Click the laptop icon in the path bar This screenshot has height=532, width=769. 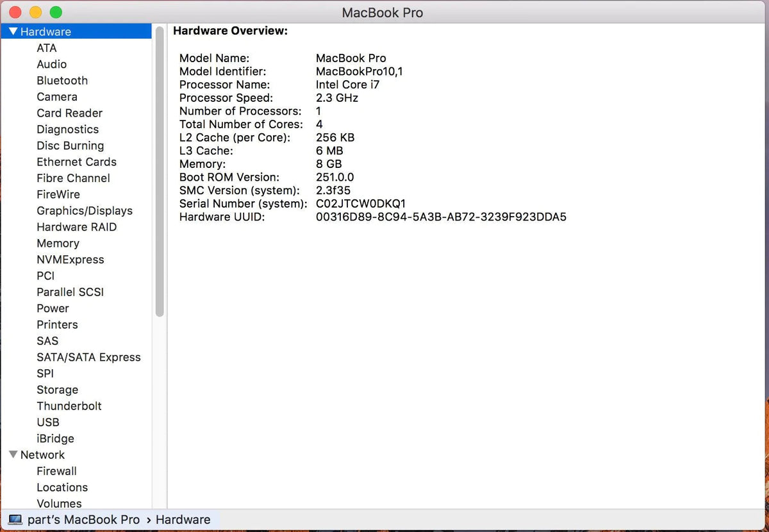15,520
